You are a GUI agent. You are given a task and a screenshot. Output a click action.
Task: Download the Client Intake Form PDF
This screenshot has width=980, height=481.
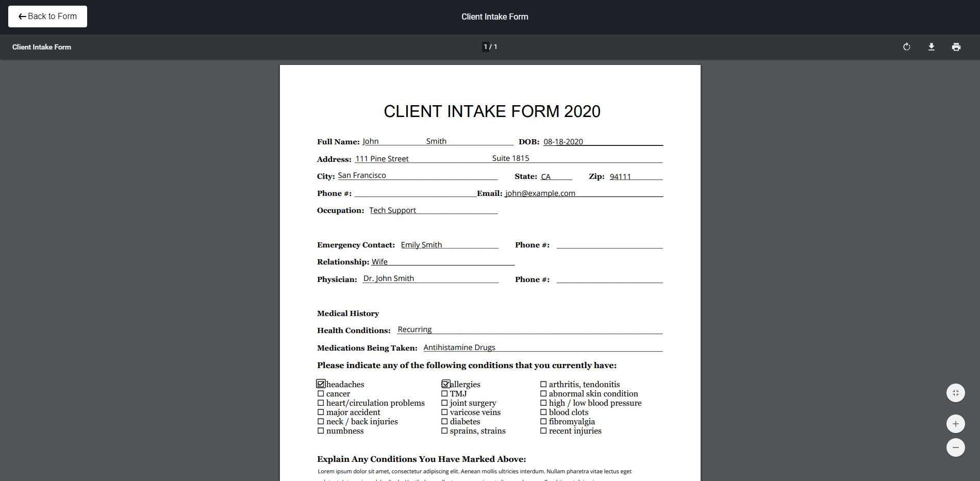931,47
